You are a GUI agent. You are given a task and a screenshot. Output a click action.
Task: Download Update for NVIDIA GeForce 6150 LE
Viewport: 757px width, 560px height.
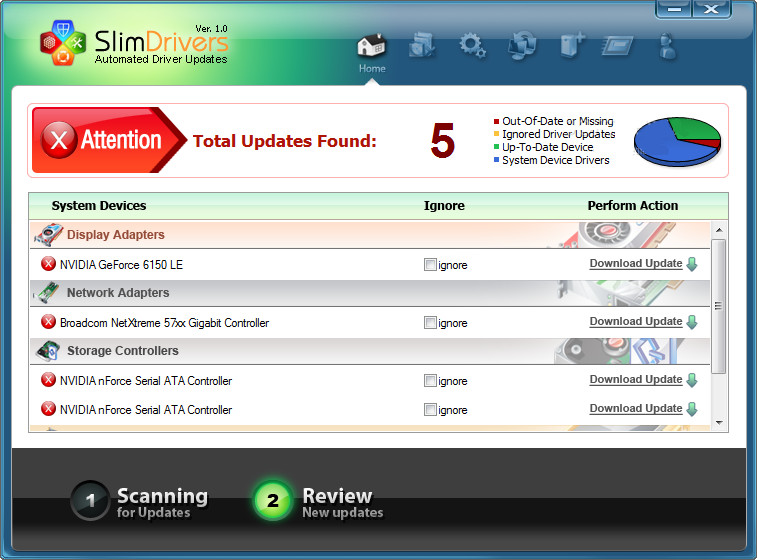click(636, 264)
